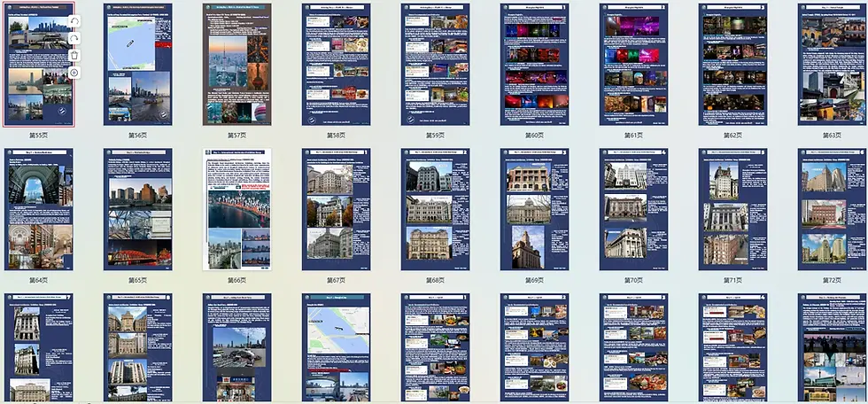Pick the page 58 thumbnail
The height and width of the screenshot is (404, 868).
pyautogui.click(x=336, y=64)
